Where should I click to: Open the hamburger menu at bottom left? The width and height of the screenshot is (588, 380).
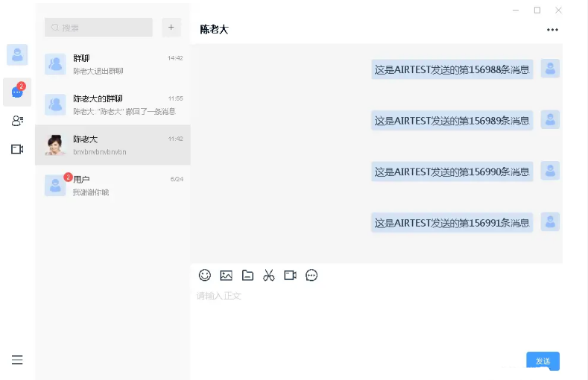point(17,360)
